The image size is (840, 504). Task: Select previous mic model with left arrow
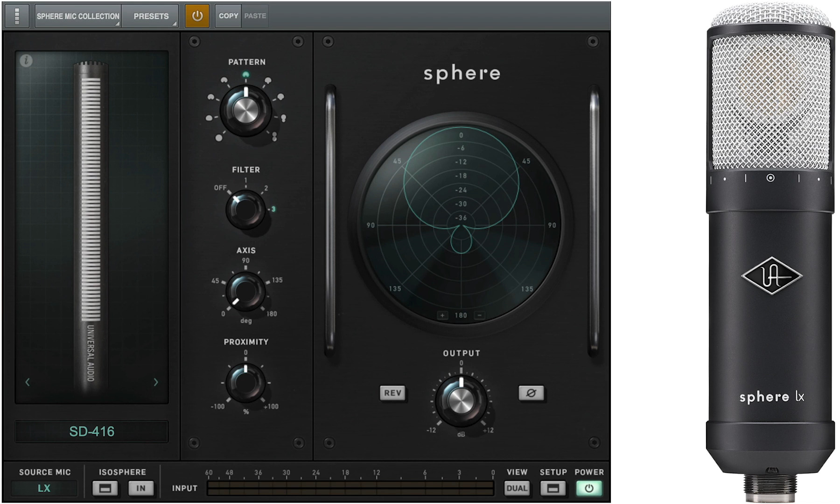coord(28,382)
